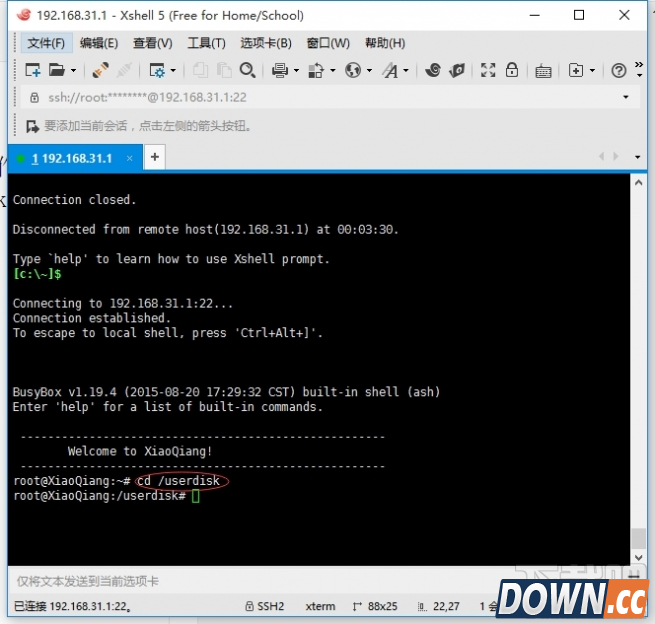Toggle full screen mode icon
Image resolution: width=655 pixels, height=624 pixels.
tap(488, 70)
